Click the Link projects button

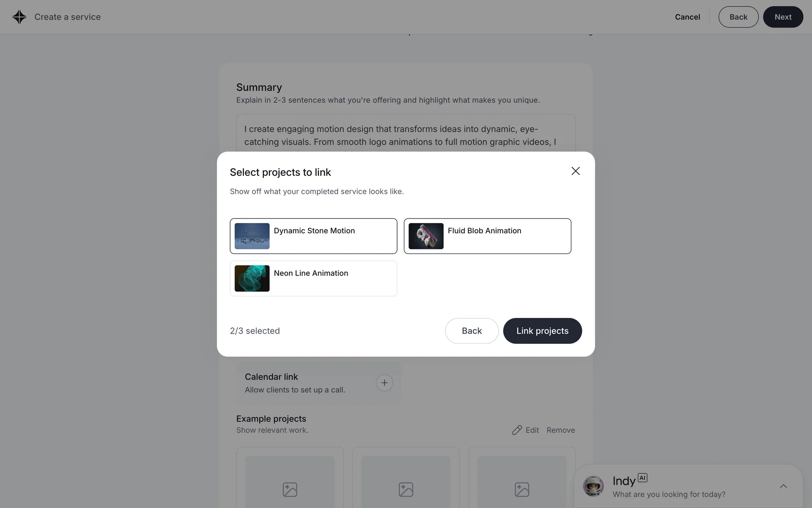pos(542,331)
